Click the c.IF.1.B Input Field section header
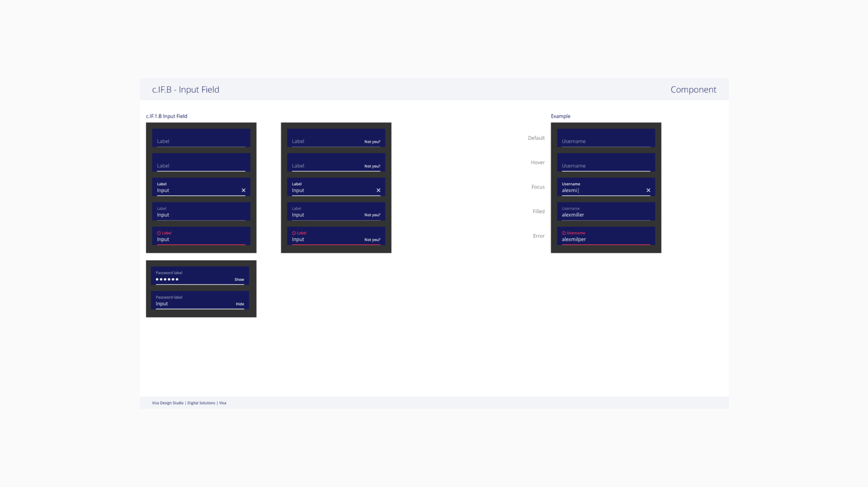This screenshot has width=868, height=487. coord(167,115)
